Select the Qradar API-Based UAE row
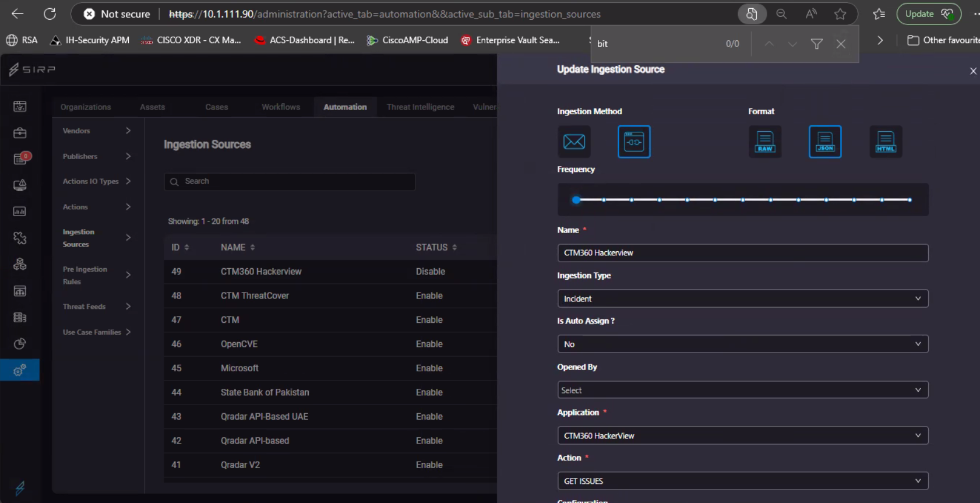The height and width of the screenshot is (503, 980). point(330,417)
